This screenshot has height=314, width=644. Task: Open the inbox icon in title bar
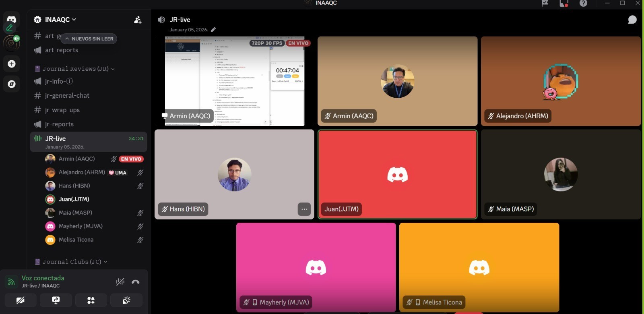[x=564, y=4]
